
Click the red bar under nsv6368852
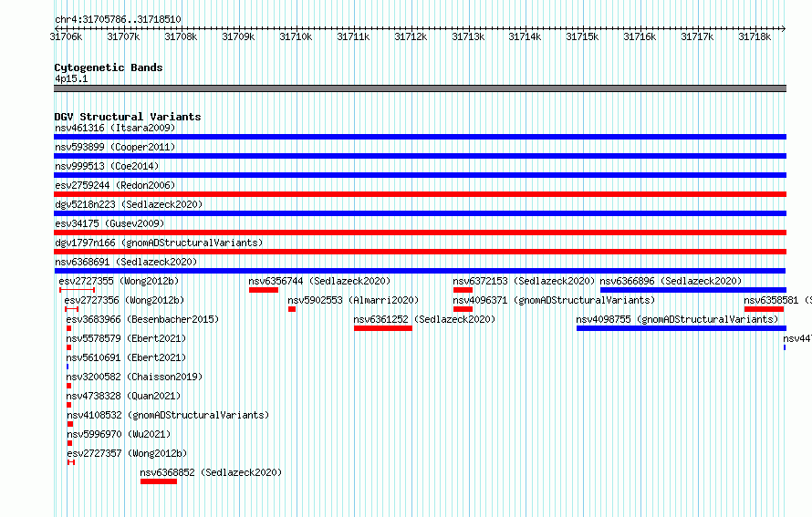(159, 481)
